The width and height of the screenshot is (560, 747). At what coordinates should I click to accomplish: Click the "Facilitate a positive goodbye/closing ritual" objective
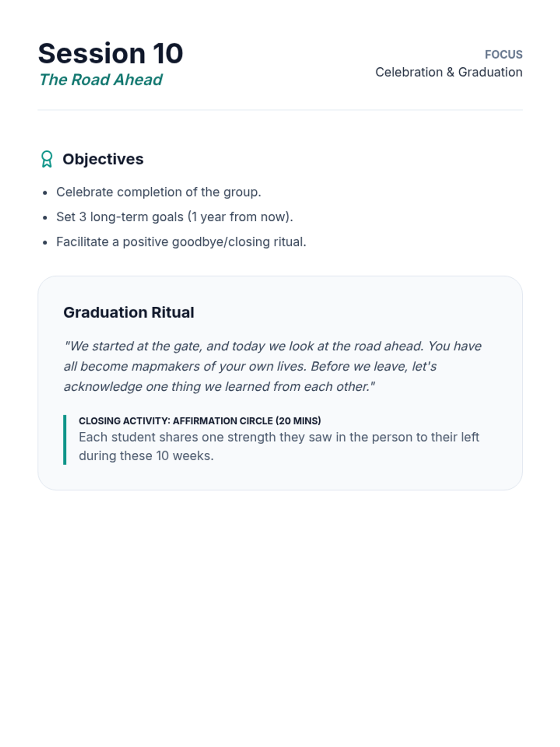[181, 242]
